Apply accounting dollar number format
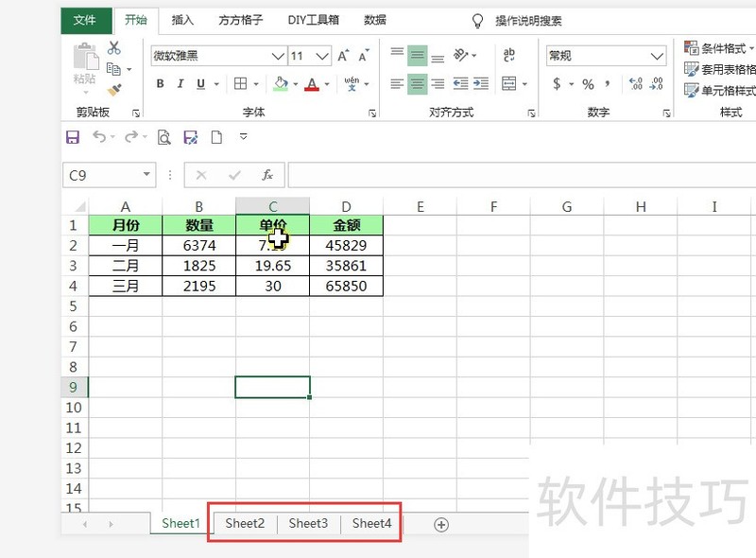This screenshot has height=558, width=756. click(x=557, y=83)
